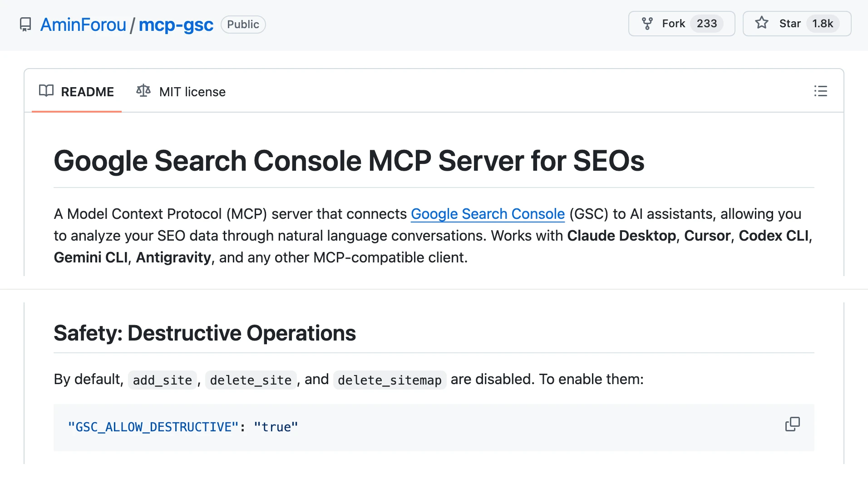The image size is (868, 484).
Task: Click the Public visibility badge
Action: click(243, 25)
